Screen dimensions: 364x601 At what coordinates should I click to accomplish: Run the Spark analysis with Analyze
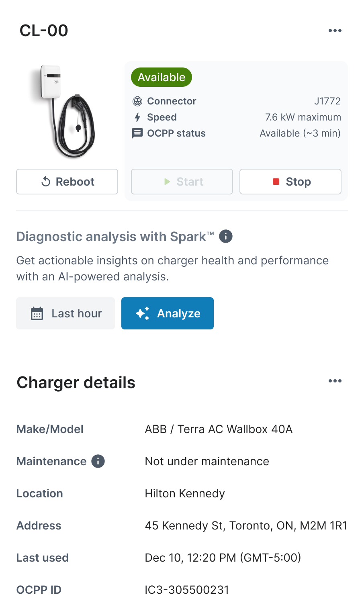click(168, 313)
